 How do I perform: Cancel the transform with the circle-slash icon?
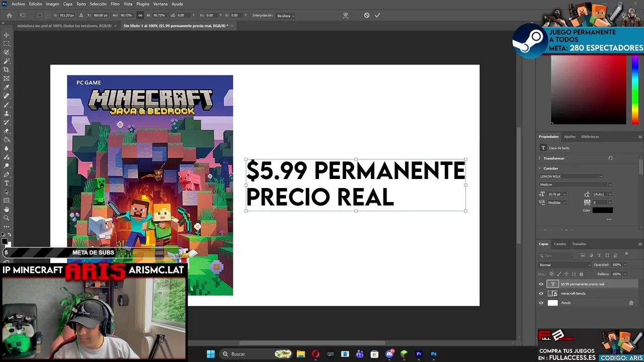366,15
